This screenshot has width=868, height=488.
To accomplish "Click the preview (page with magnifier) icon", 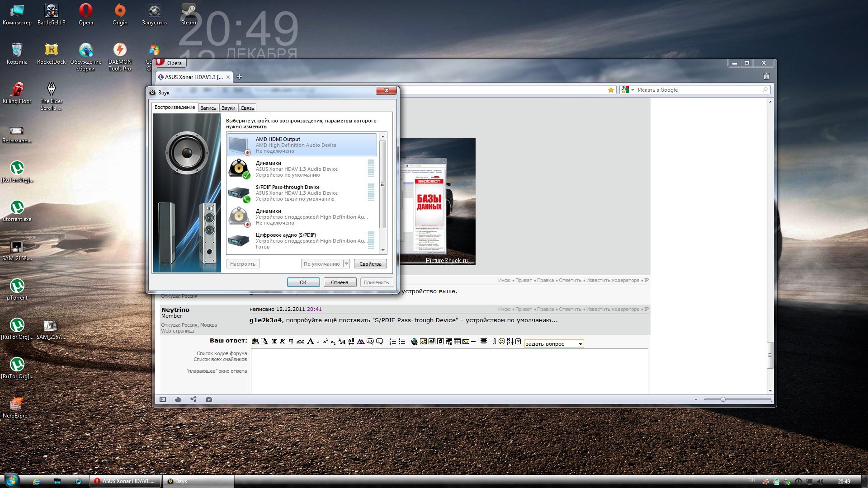I will [264, 342].
